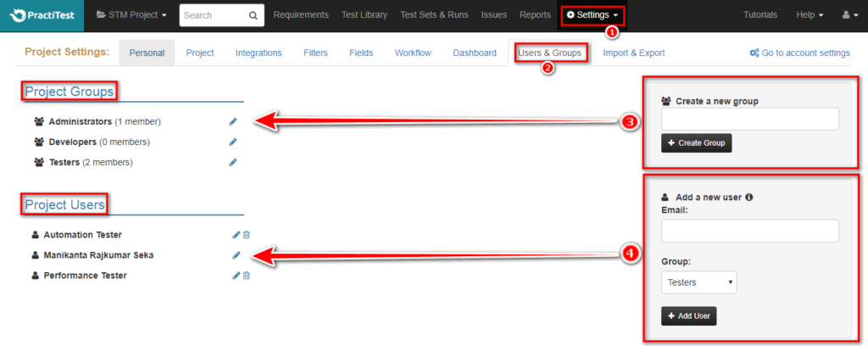
Task: Edit the Testers group pencil icon
Action: click(x=233, y=162)
